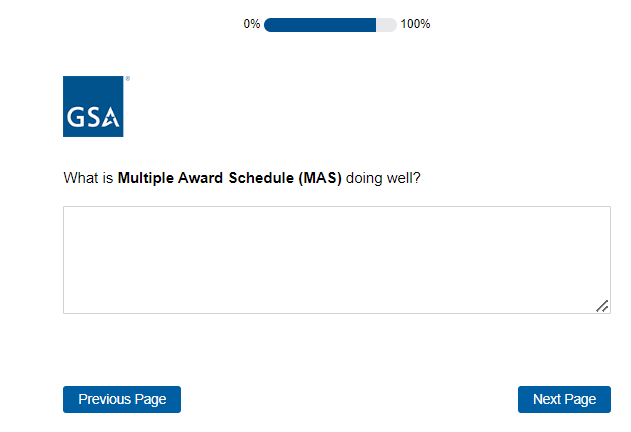Click the word "Next" on the Next Page button
The width and height of the screenshot is (631, 432).
(547, 399)
